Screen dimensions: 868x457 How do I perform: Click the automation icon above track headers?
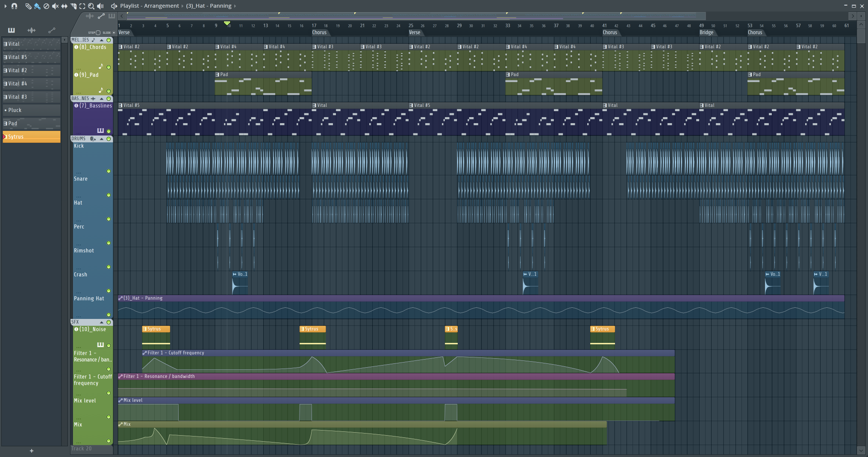coord(101,16)
